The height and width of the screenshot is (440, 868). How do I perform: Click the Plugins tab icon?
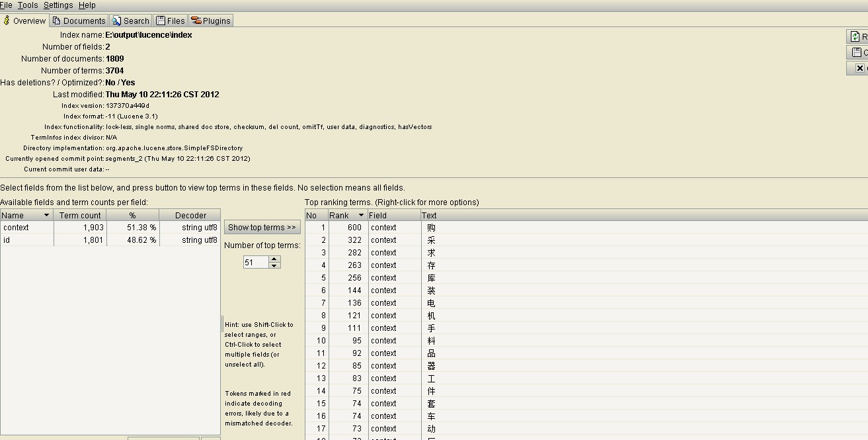pyautogui.click(x=196, y=21)
